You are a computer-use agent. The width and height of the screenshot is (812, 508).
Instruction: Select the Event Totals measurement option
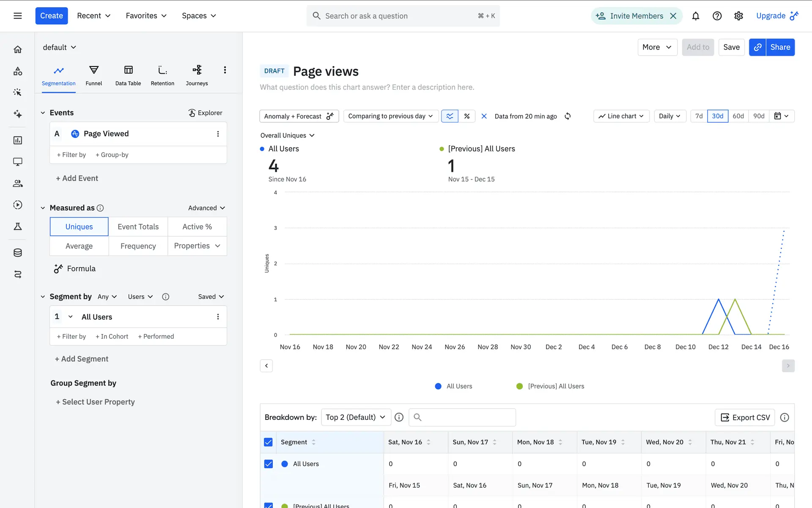pyautogui.click(x=138, y=226)
